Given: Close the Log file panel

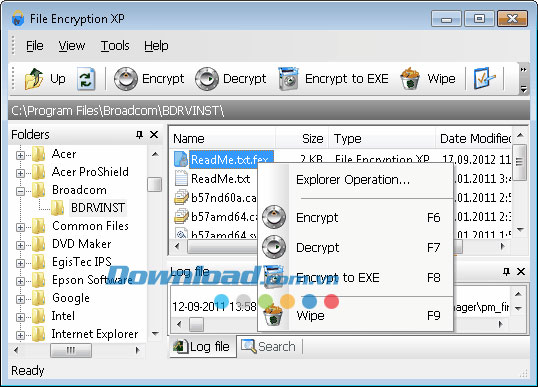Looking at the screenshot, I should pyautogui.click(x=521, y=272).
